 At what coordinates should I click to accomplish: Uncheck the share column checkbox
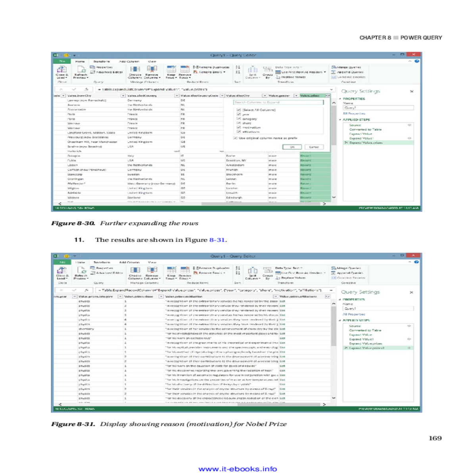(x=239, y=123)
